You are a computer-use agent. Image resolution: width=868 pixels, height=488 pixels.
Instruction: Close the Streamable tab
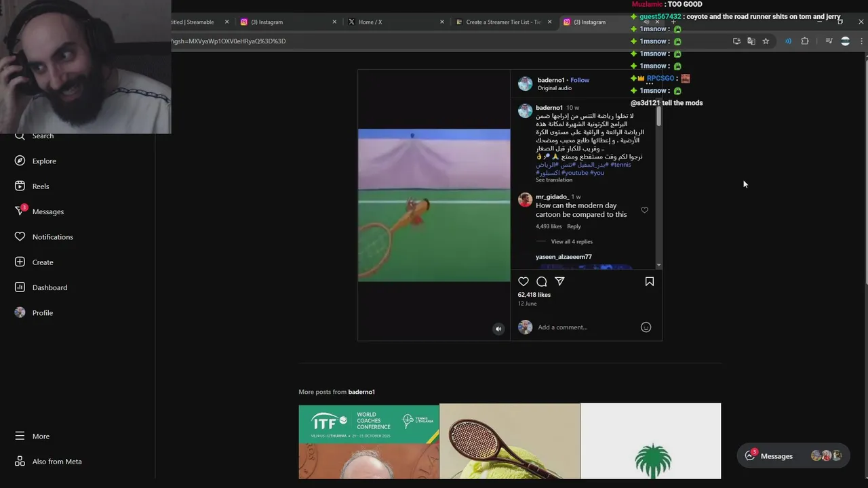point(226,22)
